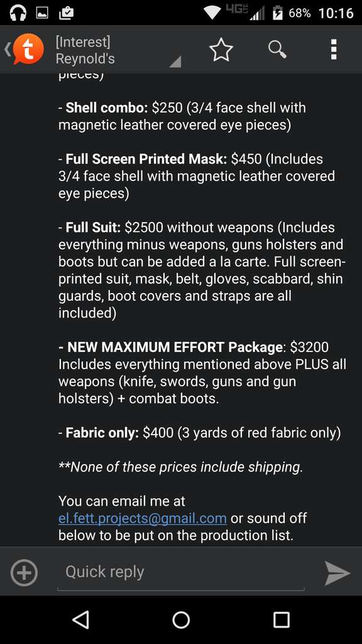Viewport: 362px width, 644px height.
Task: Tap the 10:16 clock in status bar
Action: click(336, 13)
